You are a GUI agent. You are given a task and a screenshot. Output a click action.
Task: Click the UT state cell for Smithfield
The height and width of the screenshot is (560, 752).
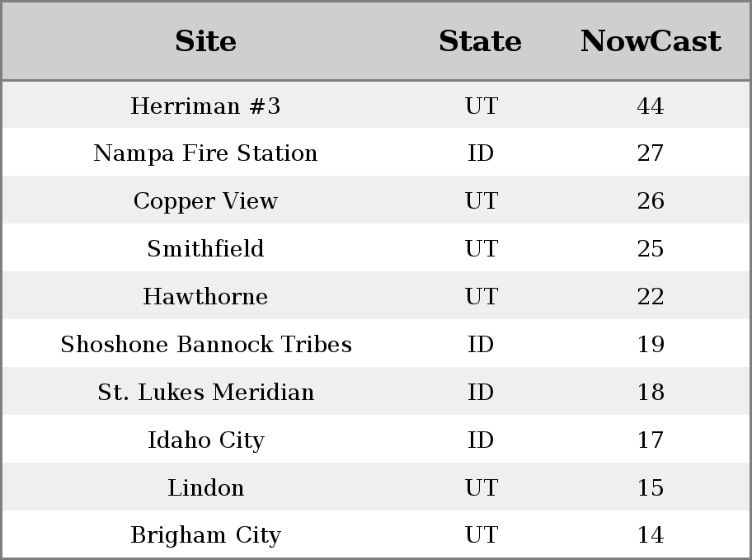tap(481, 248)
